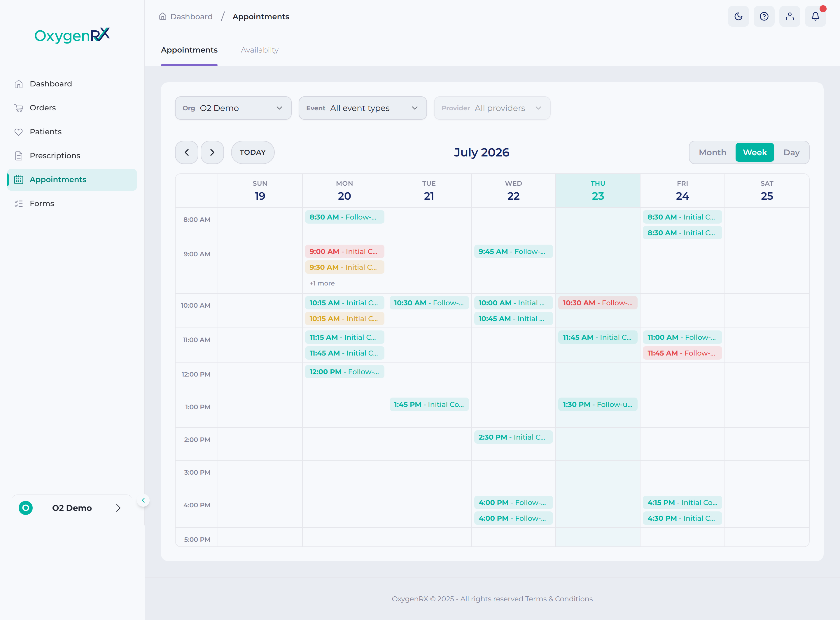Open Dashboard in the sidebar menu
This screenshot has width=840, height=620.
point(72,84)
